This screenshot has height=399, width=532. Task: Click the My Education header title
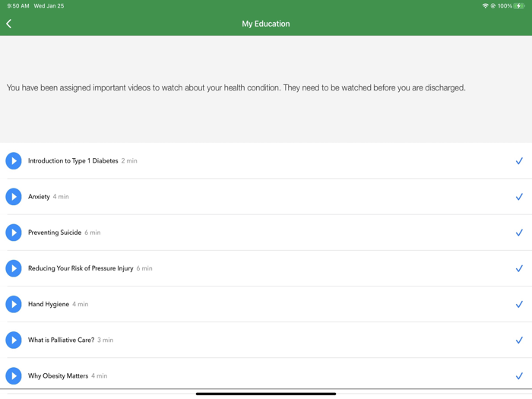(266, 24)
